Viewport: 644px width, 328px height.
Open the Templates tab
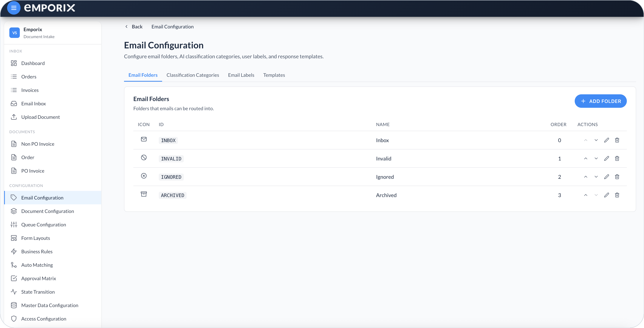[274, 75]
